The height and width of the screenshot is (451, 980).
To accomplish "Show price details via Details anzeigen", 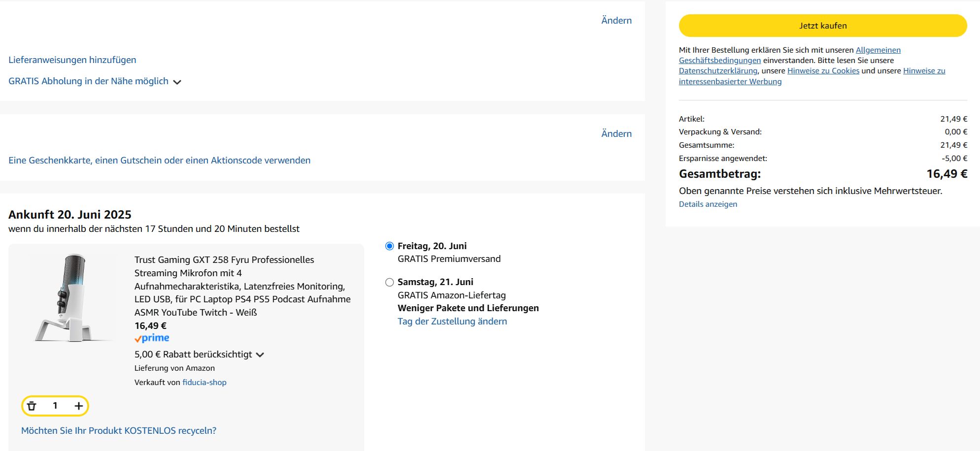I will pyautogui.click(x=708, y=204).
